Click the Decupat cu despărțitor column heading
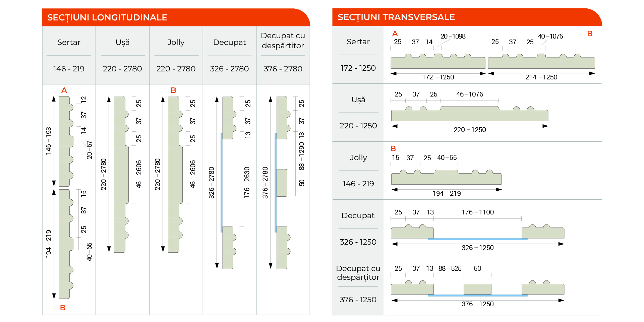 [283, 41]
